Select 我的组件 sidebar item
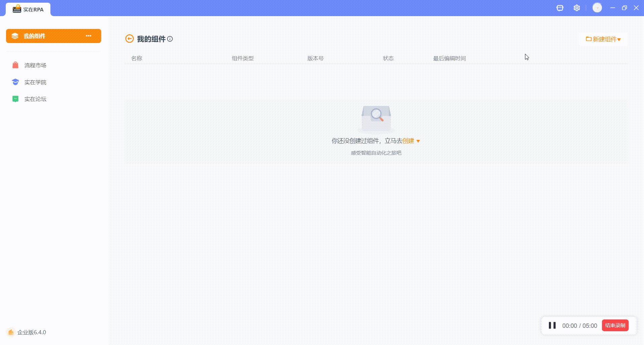The image size is (644, 345). coord(53,36)
